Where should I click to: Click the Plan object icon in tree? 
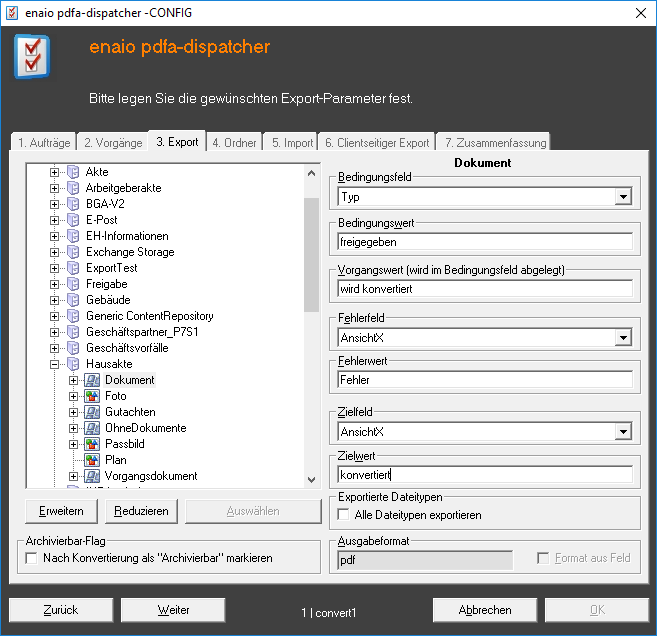click(92, 460)
